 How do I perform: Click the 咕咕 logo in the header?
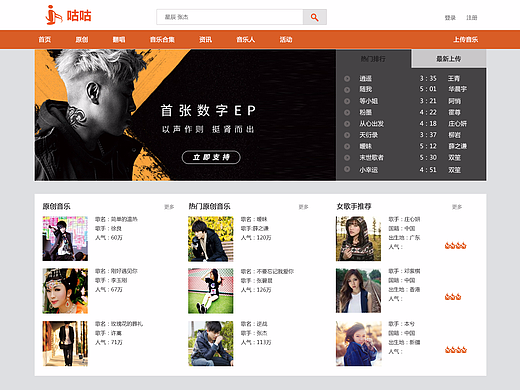click(x=68, y=15)
